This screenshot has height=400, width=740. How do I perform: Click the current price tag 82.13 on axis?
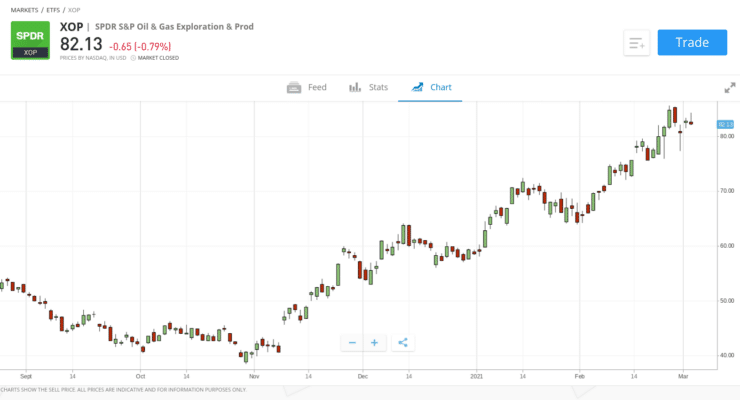[x=725, y=125]
